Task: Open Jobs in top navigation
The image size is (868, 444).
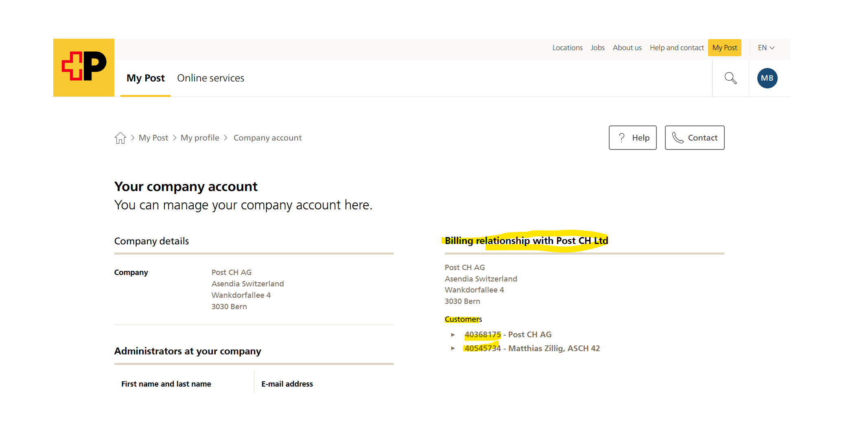Action: (x=597, y=48)
